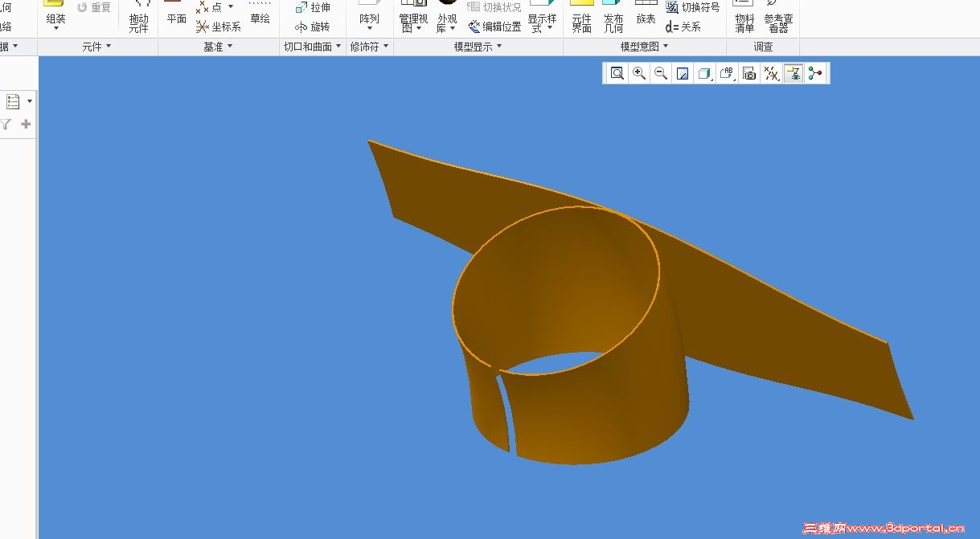Expand the 切口和曲面 group menu
The width and height of the screenshot is (980, 539).
(312, 47)
